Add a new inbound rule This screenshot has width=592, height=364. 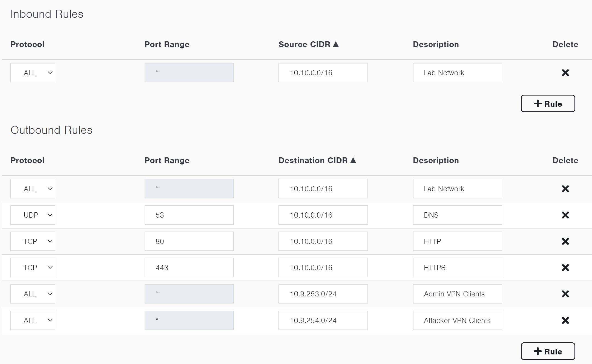(548, 104)
